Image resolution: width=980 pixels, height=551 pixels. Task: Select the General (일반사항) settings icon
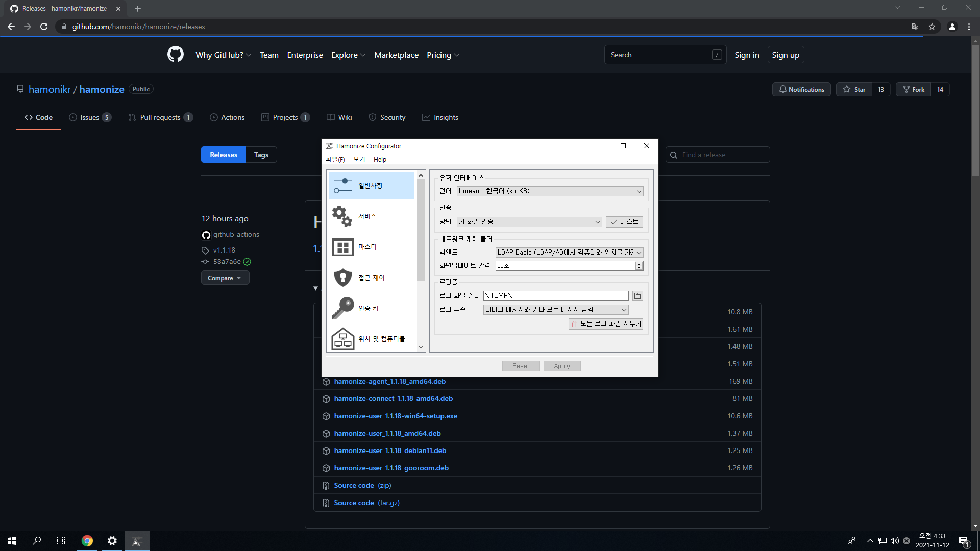click(x=343, y=186)
